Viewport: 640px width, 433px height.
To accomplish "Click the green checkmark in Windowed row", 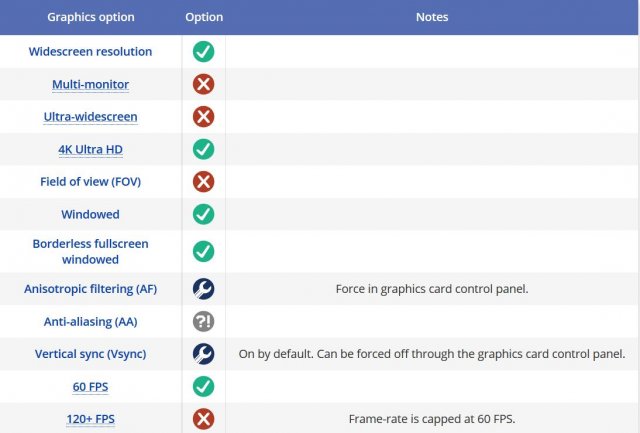I will tap(203, 214).
